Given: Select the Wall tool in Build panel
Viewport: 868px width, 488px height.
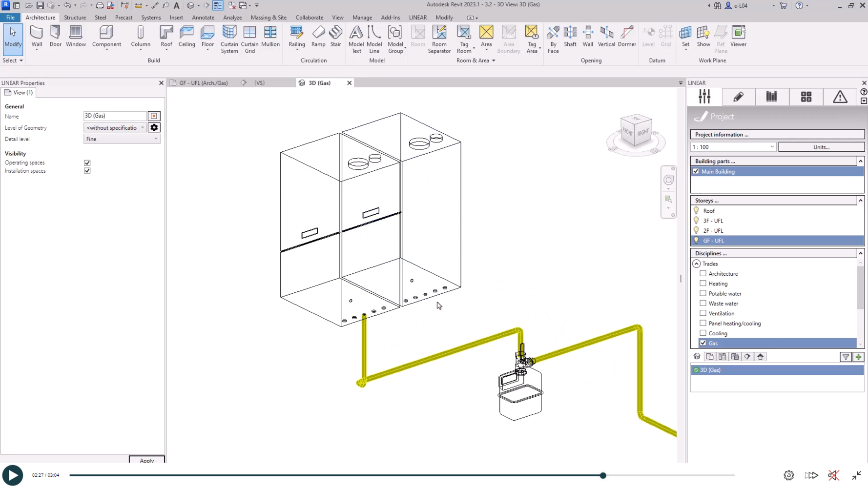Looking at the screenshot, I should (37, 37).
